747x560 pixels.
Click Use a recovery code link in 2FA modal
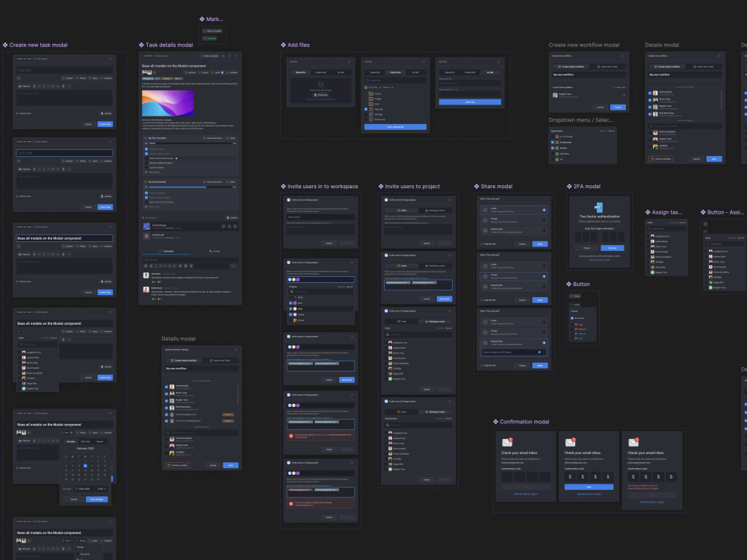[x=600, y=260]
